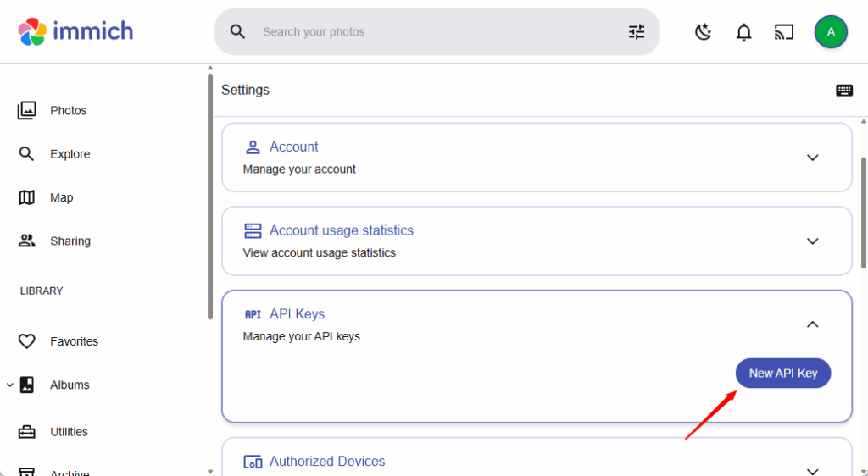Viewport: 868px width, 476px height.
Task: Click the Immich logo
Action: point(75,31)
